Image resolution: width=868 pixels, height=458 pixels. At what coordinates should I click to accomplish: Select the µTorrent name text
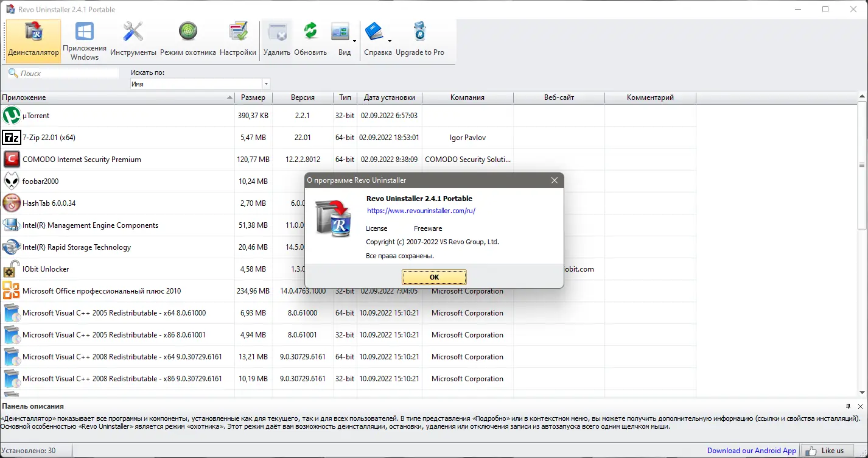pyautogui.click(x=36, y=116)
